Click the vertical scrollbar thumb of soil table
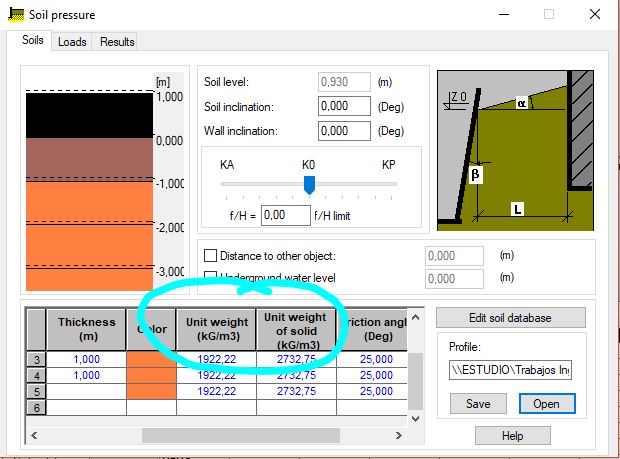620x459 pixels. 415,381
